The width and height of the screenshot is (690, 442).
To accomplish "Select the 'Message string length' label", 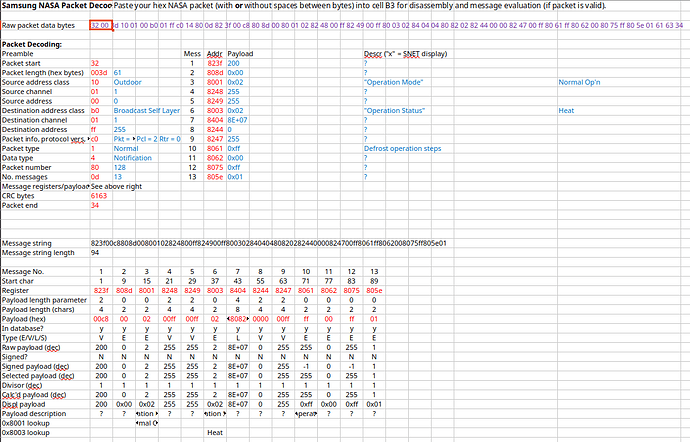I will (38, 253).
